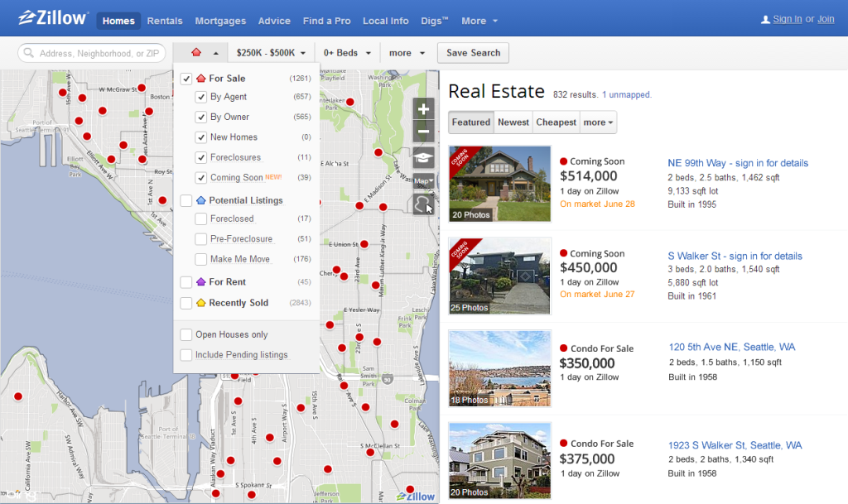Open the Digs section
This screenshot has height=504, width=848.
tap(434, 21)
